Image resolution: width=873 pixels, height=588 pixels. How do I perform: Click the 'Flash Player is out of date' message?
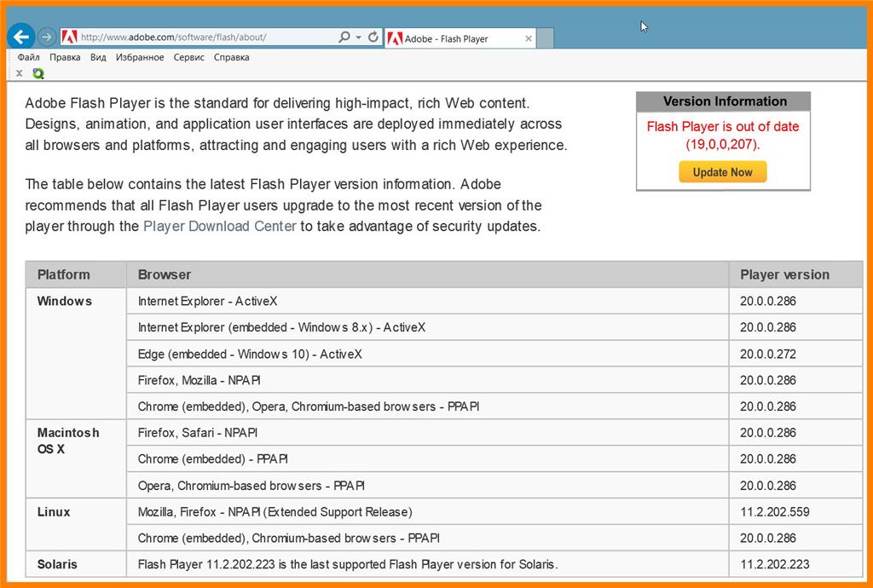point(723,135)
